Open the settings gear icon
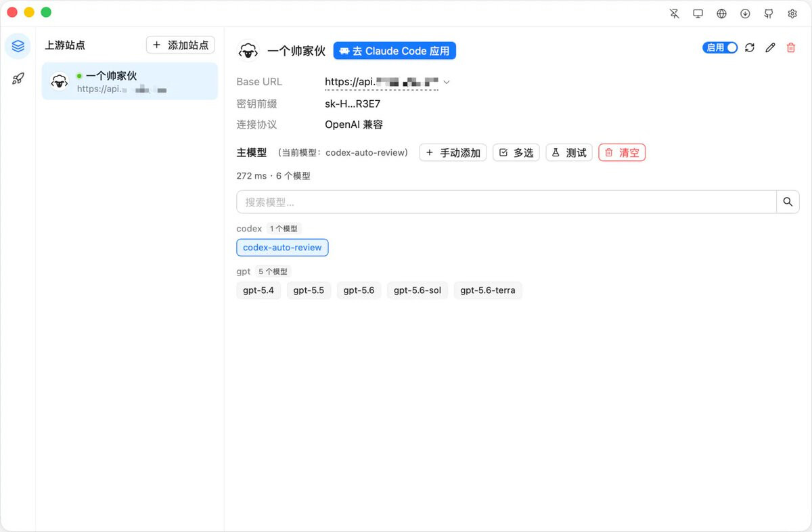The image size is (812, 532). click(792, 14)
